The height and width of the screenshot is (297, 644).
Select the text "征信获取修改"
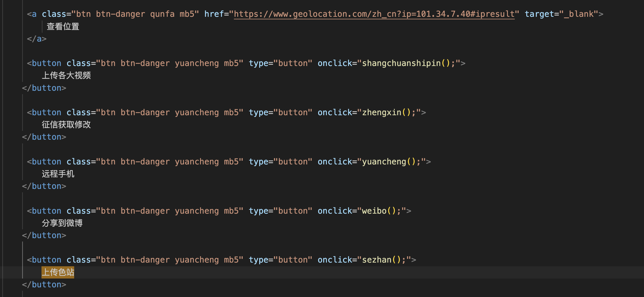(66, 125)
